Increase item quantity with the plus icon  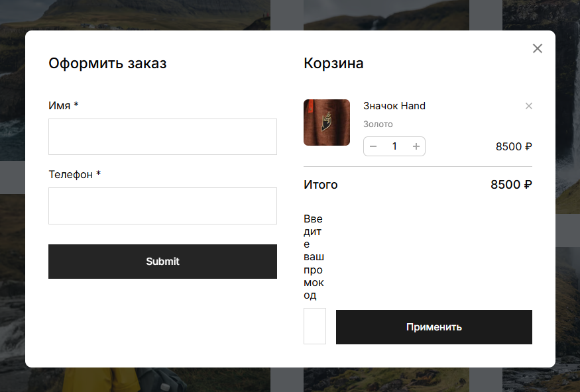tap(416, 146)
